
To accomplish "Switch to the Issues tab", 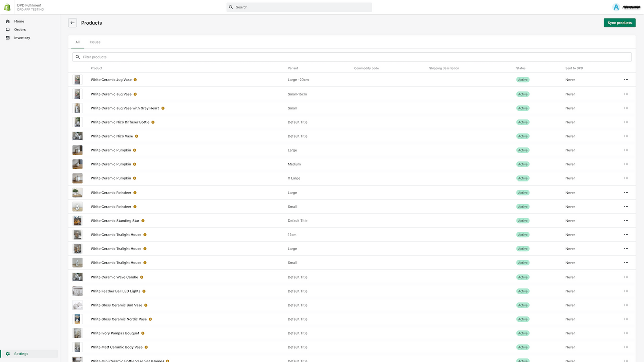I will 95,42.
